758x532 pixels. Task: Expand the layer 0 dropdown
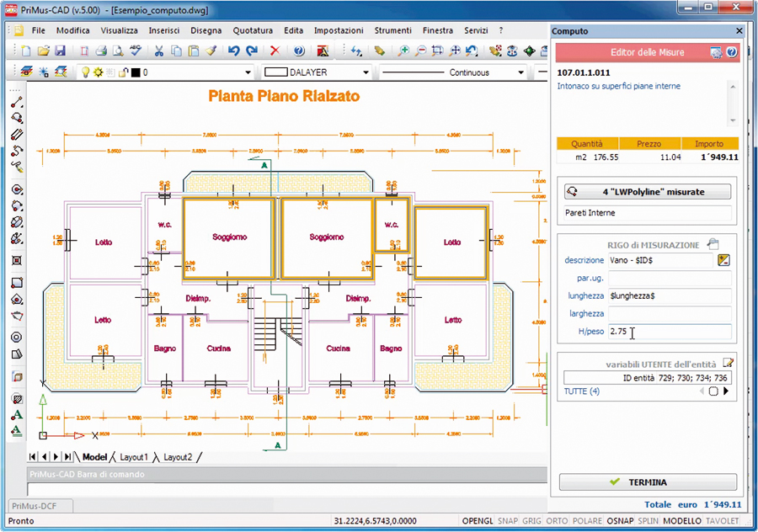pyautogui.click(x=248, y=72)
